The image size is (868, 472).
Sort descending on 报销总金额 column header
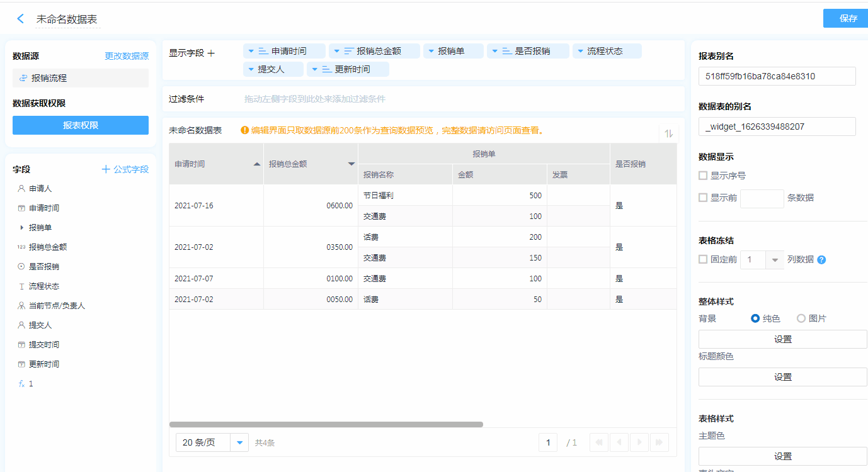point(351,164)
